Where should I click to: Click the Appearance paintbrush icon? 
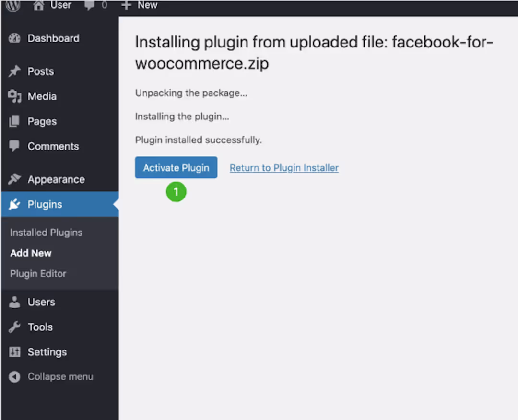click(14, 179)
